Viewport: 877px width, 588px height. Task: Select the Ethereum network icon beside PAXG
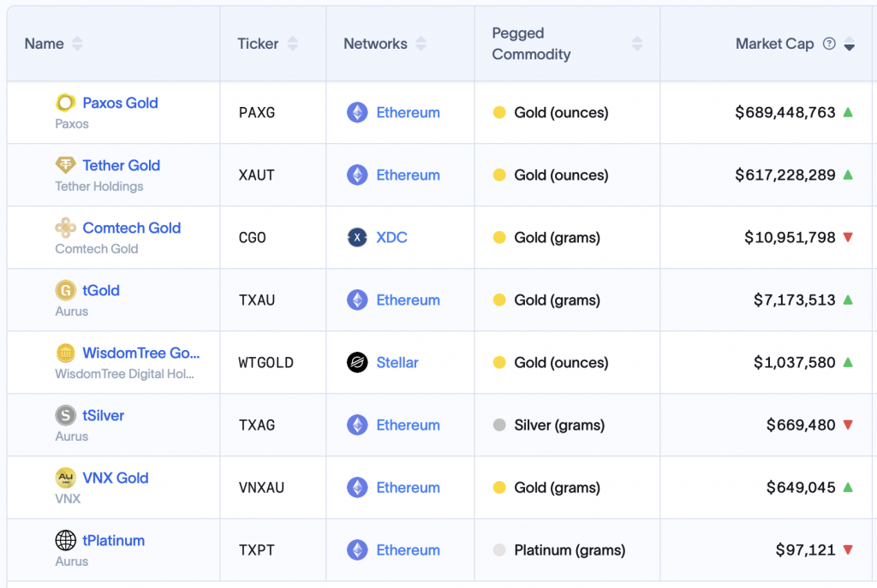coord(359,112)
